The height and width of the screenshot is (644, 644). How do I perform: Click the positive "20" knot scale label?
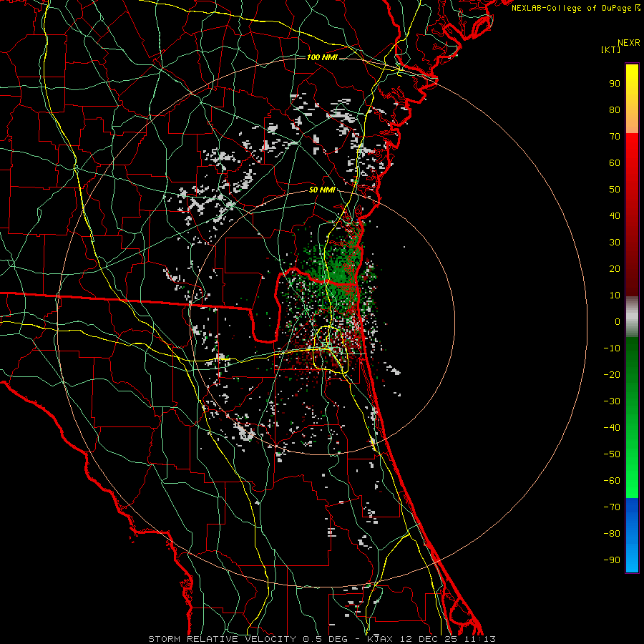[x=615, y=269]
